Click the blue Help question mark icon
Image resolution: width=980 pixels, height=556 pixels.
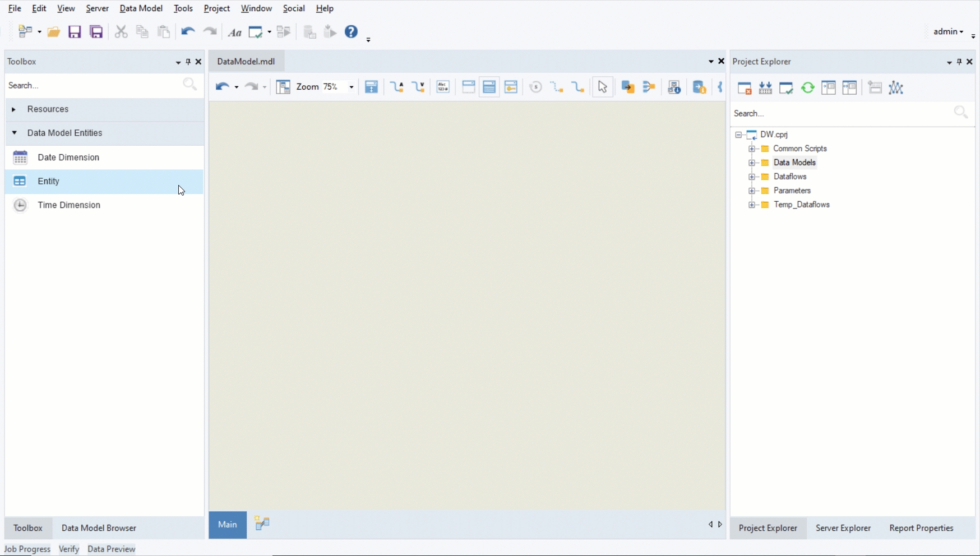[351, 32]
